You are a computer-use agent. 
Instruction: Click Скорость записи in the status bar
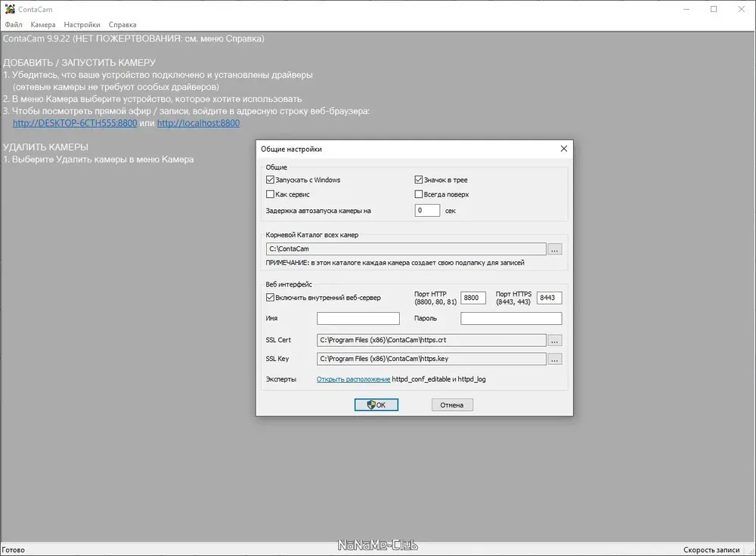pos(711,550)
